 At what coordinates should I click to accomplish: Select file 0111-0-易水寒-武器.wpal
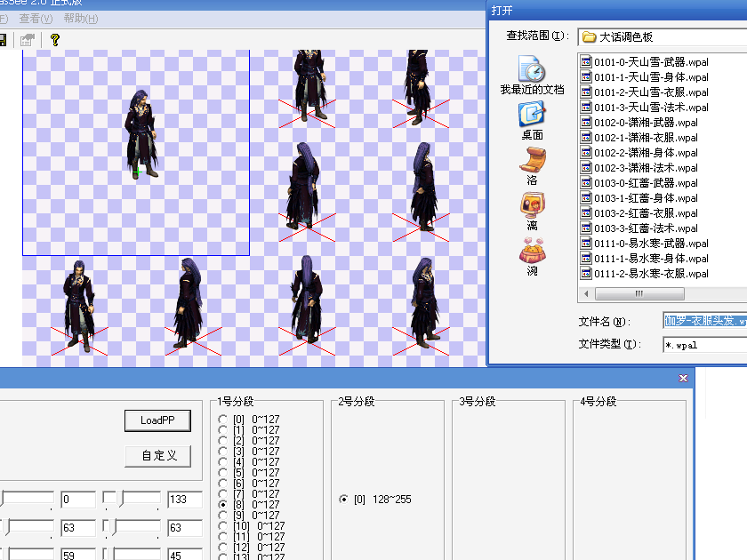coord(645,244)
